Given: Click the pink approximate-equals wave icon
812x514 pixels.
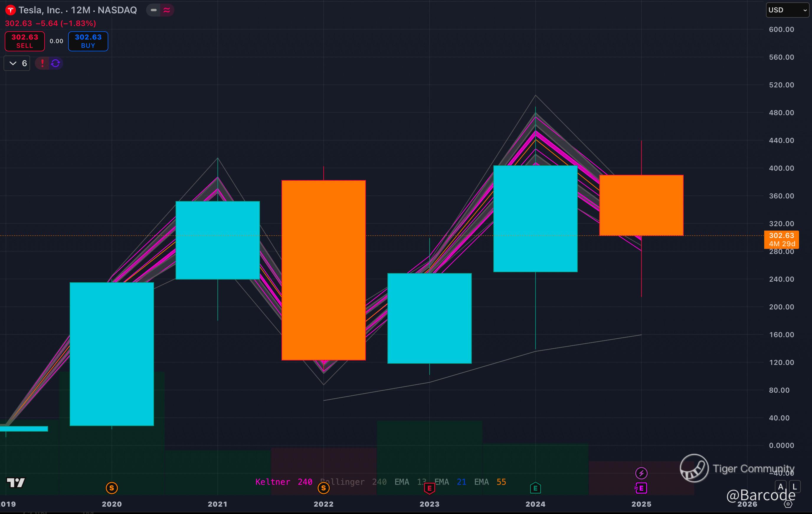Looking at the screenshot, I should point(167,10).
